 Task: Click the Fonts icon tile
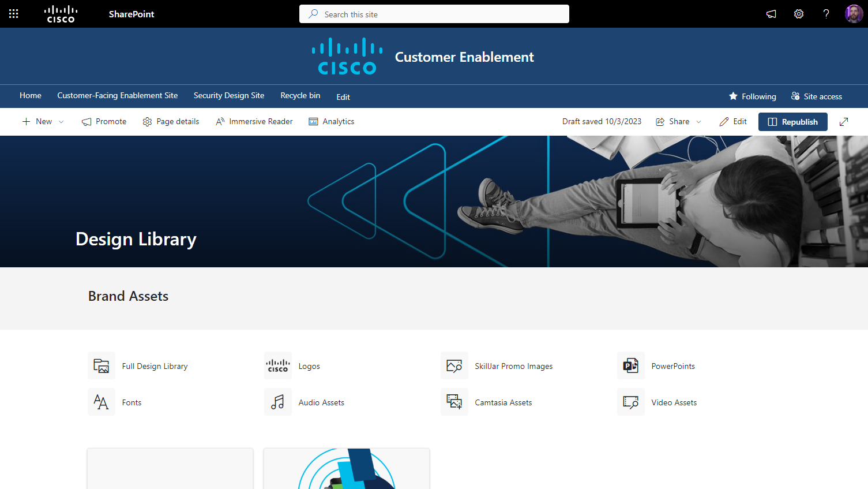[102, 402]
